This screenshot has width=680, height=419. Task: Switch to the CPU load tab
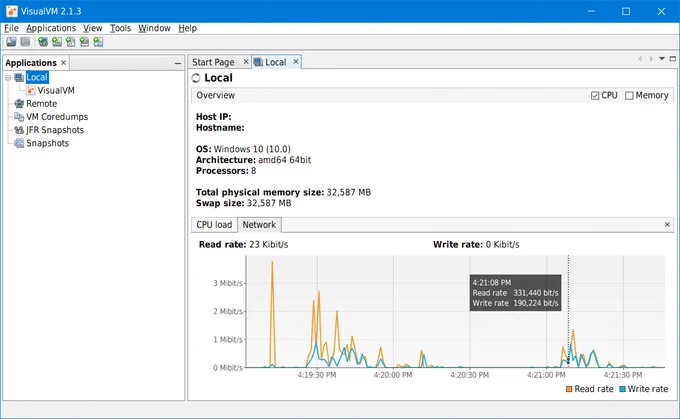point(214,225)
